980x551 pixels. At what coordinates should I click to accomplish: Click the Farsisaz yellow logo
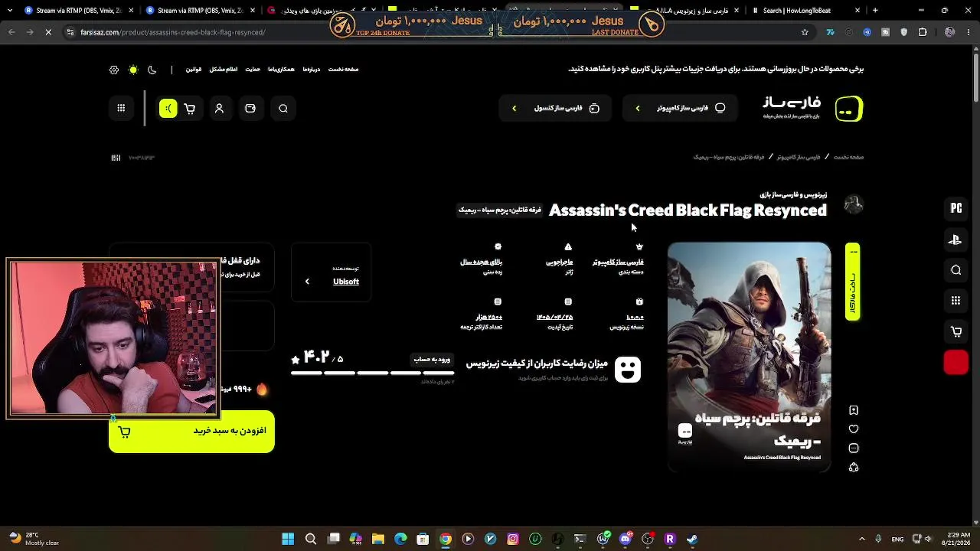[x=849, y=109]
